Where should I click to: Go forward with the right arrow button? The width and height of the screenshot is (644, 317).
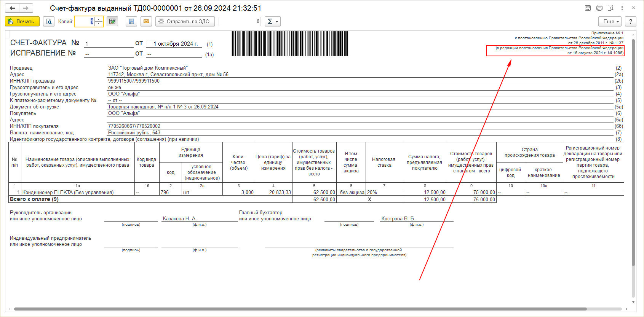pyautogui.click(x=26, y=8)
